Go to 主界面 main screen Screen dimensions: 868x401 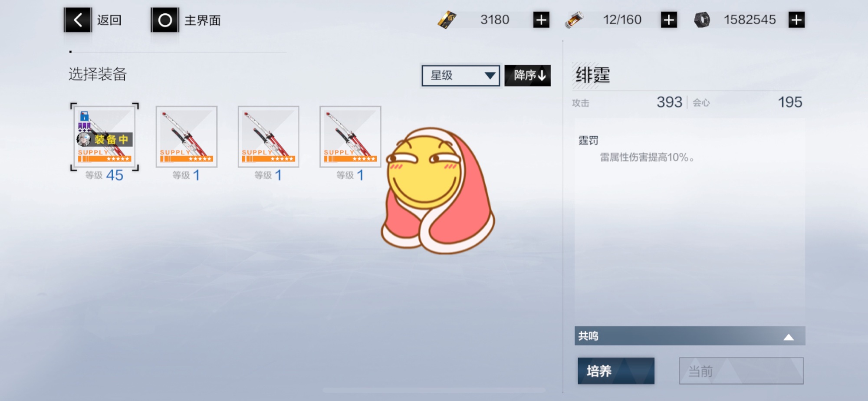coord(203,20)
